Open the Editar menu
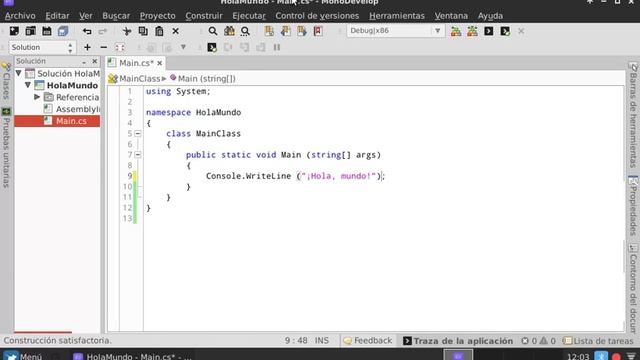 pos(57,16)
